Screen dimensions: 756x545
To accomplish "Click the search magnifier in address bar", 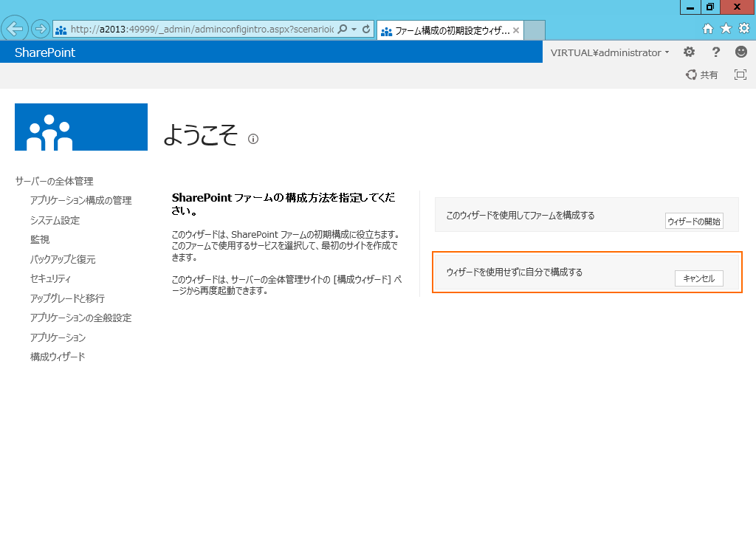I will [x=343, y=29].
